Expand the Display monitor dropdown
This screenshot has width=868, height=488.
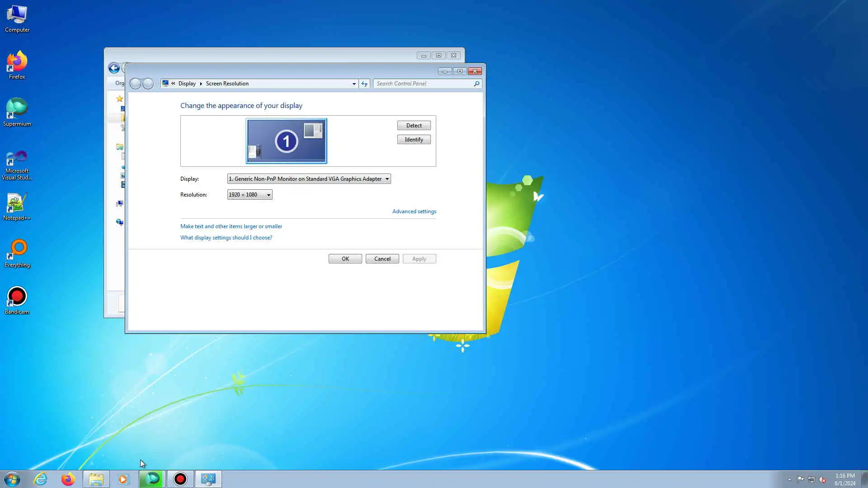[x=309, y=179]
